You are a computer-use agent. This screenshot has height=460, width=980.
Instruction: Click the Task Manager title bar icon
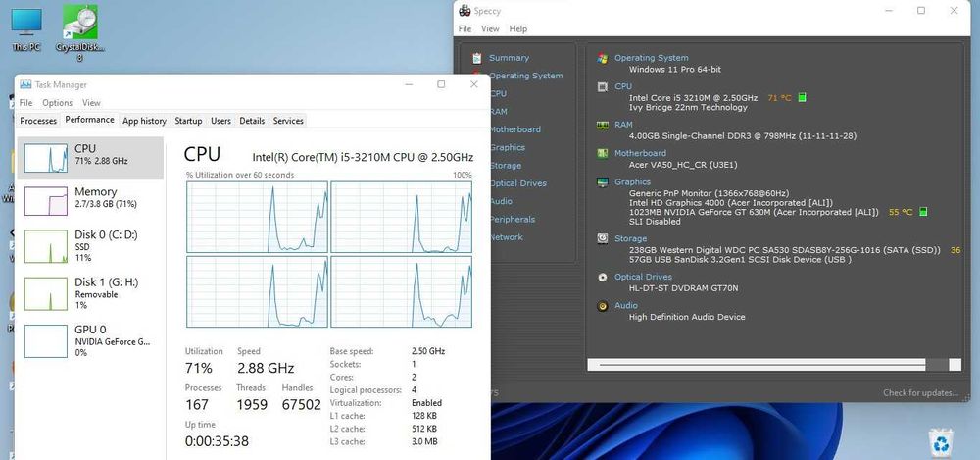(25, 85)
